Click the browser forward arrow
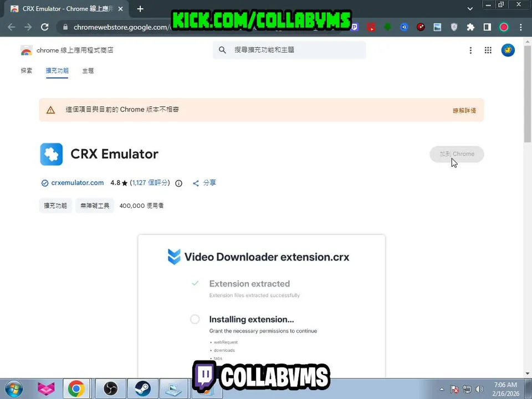 (x=28, y=27)
